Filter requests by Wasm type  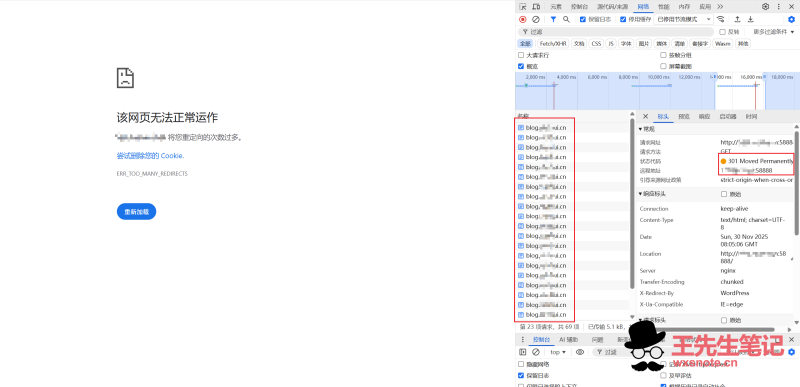pos(722,44)
